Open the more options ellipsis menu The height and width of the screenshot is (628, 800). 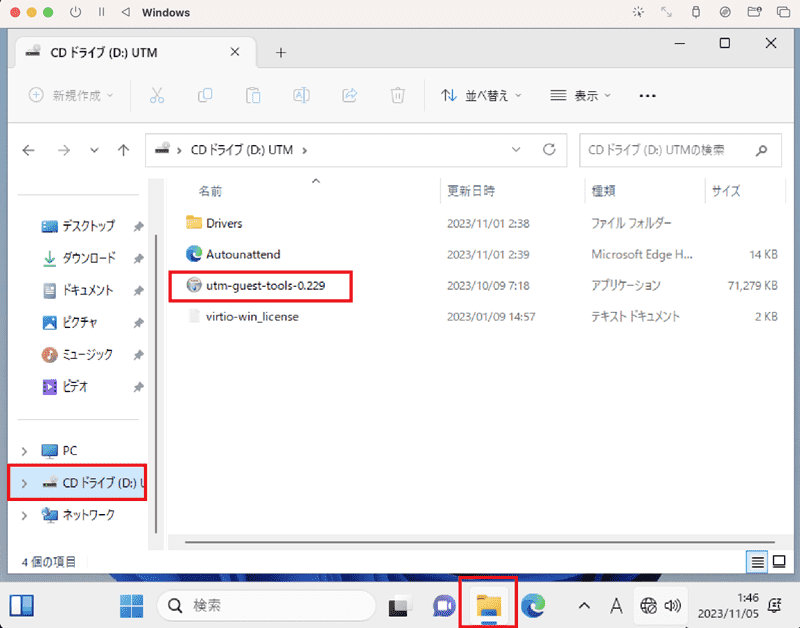point(647,95)
